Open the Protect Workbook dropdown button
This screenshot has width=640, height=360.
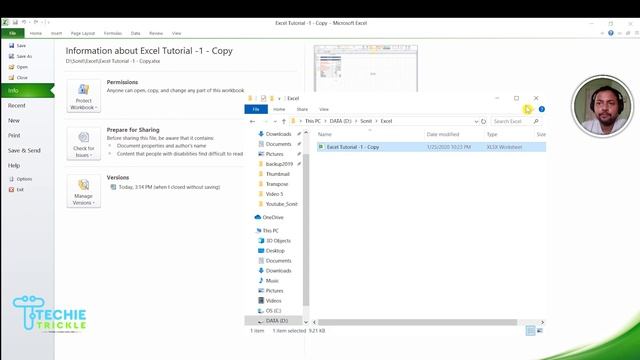84,96
